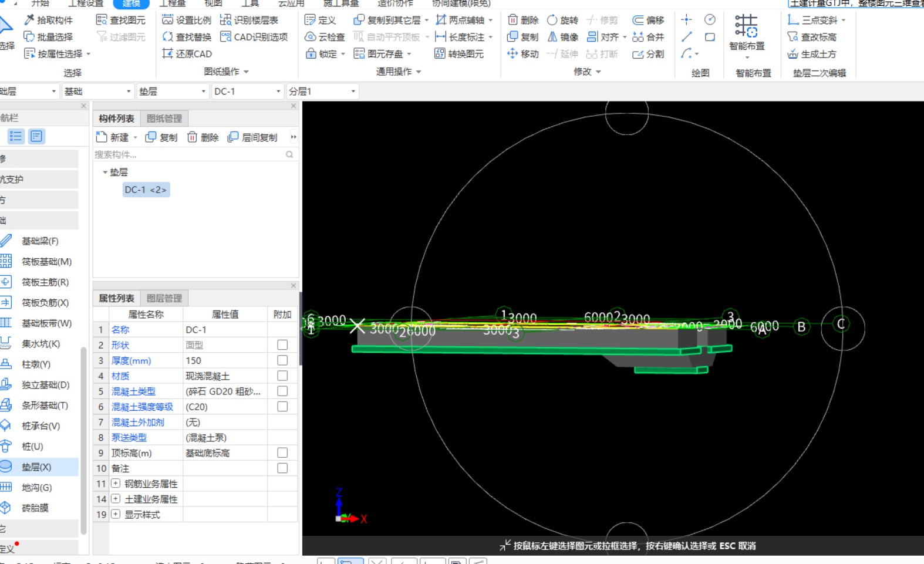The width and height of the screenshot is (924, 564).
Task: Toggle checkbox for 混凝土强度等级 row
Action: pyautogui.click(x=282, y=406)
